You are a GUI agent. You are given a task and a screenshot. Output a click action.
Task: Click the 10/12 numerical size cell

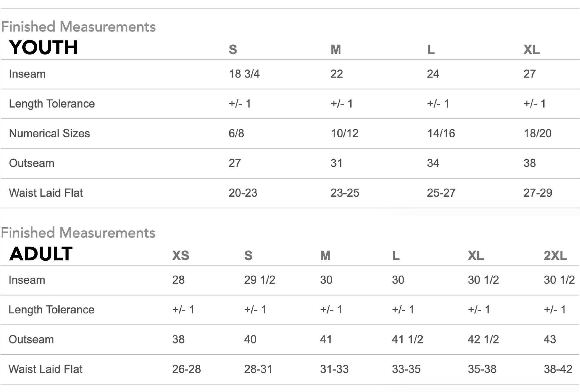click(345, 133)
